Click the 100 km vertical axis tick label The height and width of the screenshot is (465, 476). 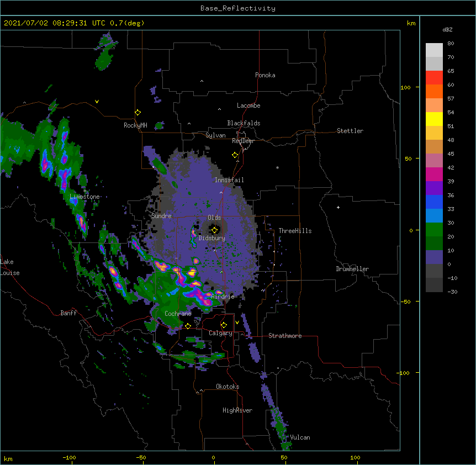coord(405,87)
